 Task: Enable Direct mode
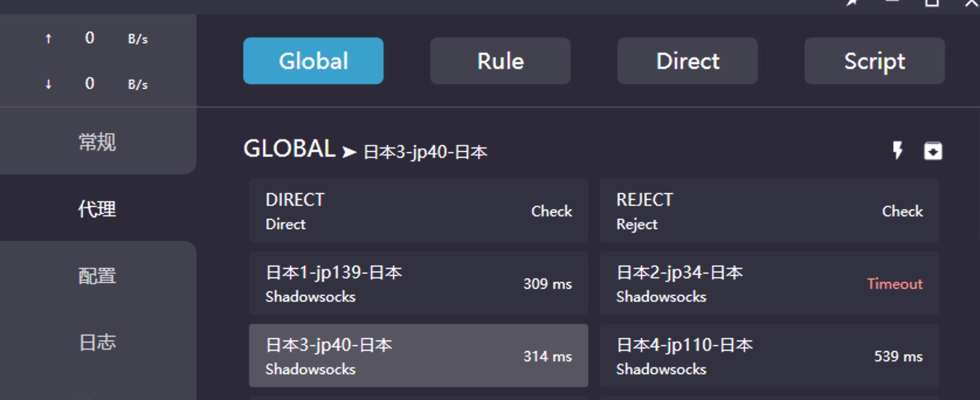(688, 61)
